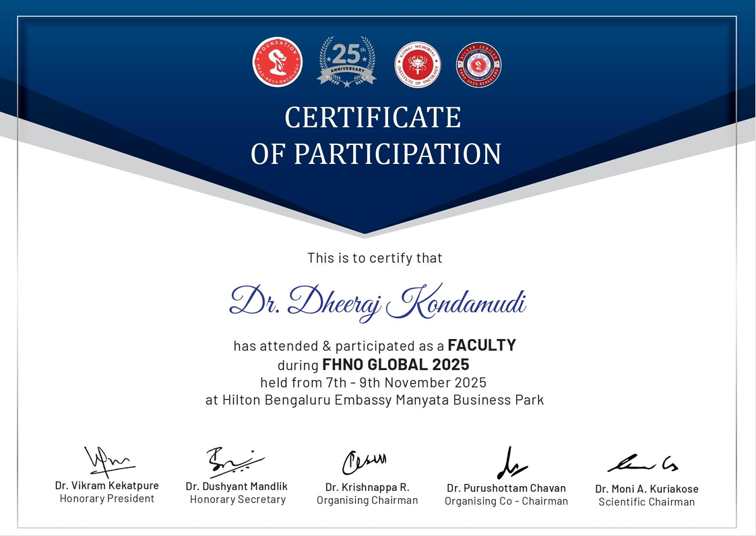This screenshot has width=756, height=536.
Task: Click the 25th Anniversary emblem
Action: pyautogui.click(x=346, y=63)
